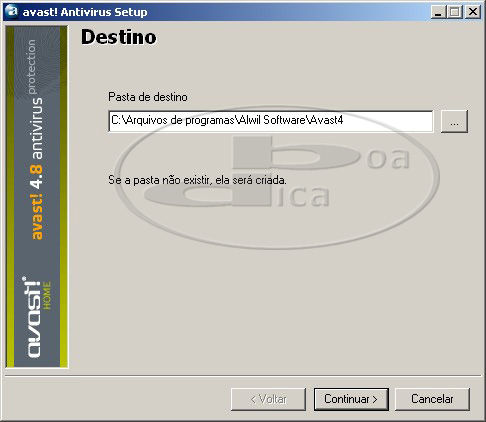Click the orange 4.8 version number in the banner
The height and width of the screenshot is (422, 486).
pos(36,176)
